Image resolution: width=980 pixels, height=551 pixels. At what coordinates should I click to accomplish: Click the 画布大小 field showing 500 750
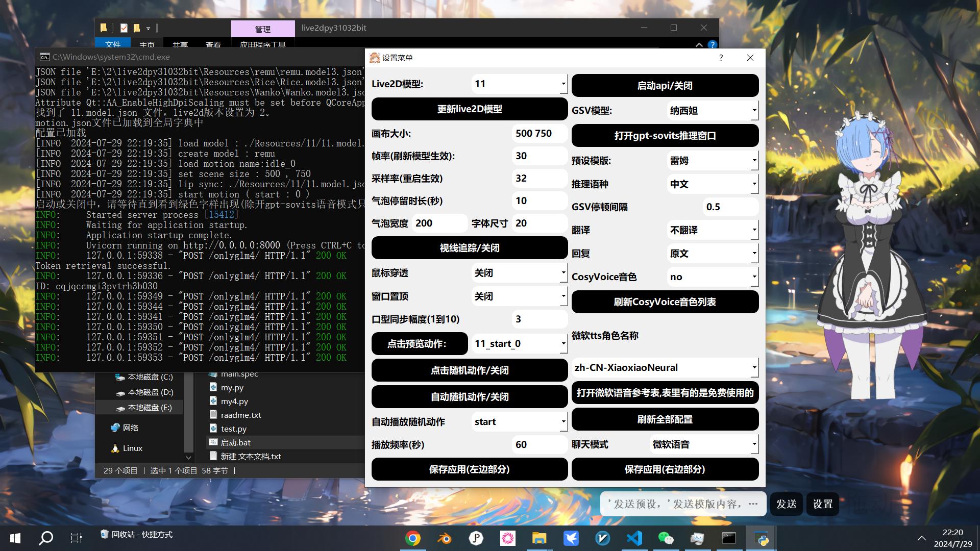[540, 133]
